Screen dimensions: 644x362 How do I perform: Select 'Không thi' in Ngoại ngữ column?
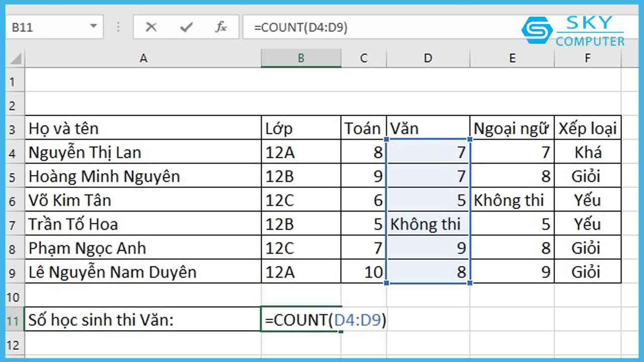tap(512, 201)
